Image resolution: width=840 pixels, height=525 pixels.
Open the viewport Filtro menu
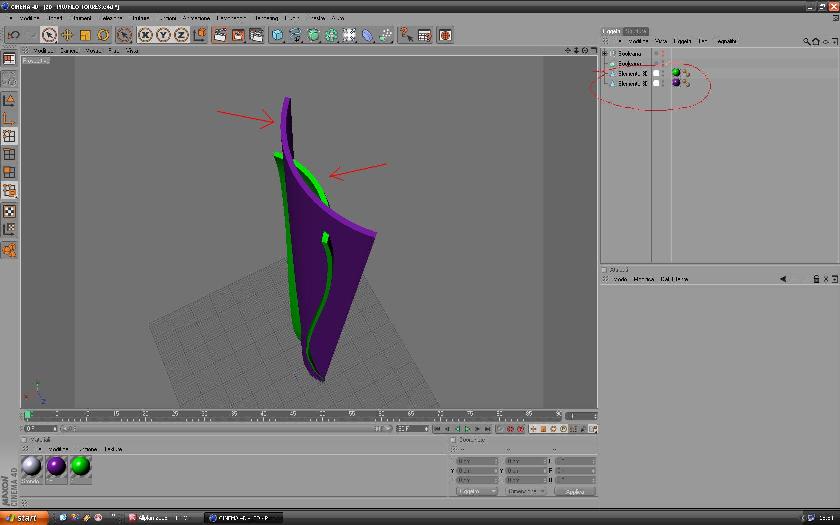[x=114, y=51]
